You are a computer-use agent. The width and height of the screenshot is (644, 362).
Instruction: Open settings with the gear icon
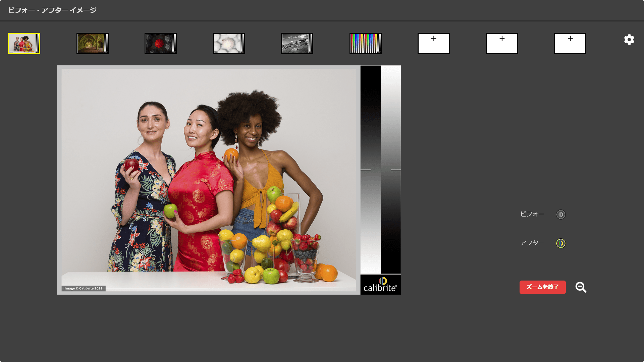click(629, 40)
